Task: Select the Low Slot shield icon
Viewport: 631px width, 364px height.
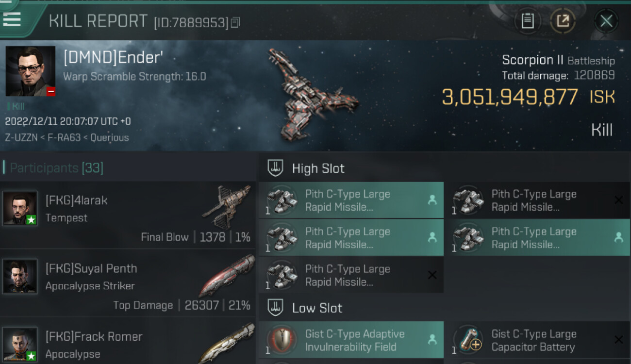Action: (275, 308)
